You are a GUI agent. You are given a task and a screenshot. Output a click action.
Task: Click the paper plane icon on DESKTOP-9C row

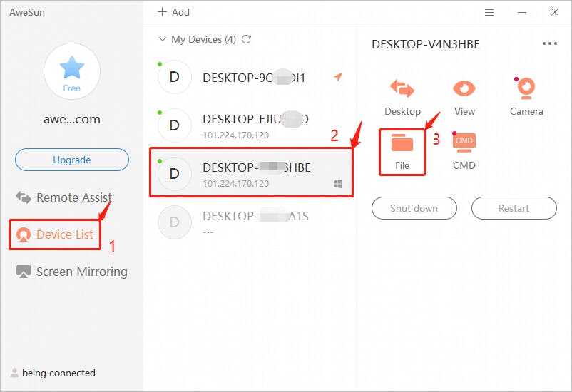pyautogui.click(x=338, y=76)
